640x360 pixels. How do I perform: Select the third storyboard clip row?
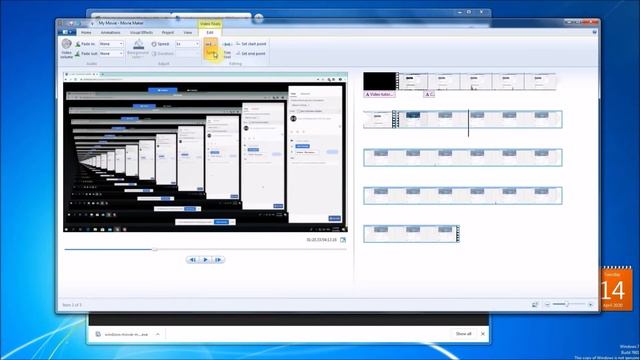[462, 158]
